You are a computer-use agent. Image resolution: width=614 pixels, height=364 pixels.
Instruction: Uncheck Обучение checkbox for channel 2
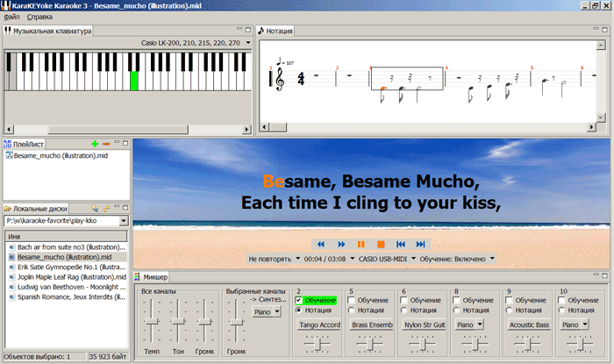(299, 300)
